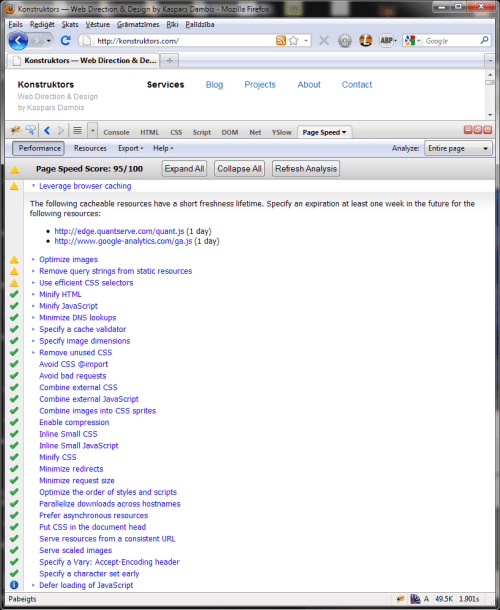This screenshot has width=500, height=610.
Task: Click the Contact link on the webpage
Action: tap(357, 85)
